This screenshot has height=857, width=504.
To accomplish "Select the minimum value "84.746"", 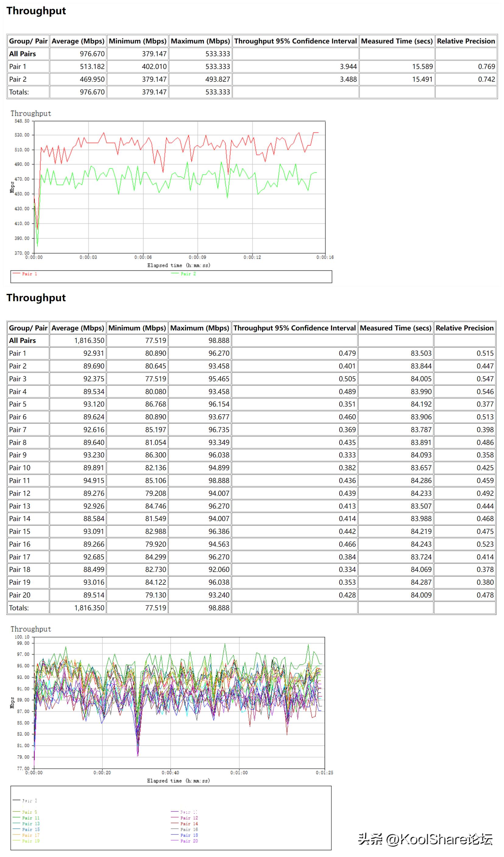I will point(156,506).
